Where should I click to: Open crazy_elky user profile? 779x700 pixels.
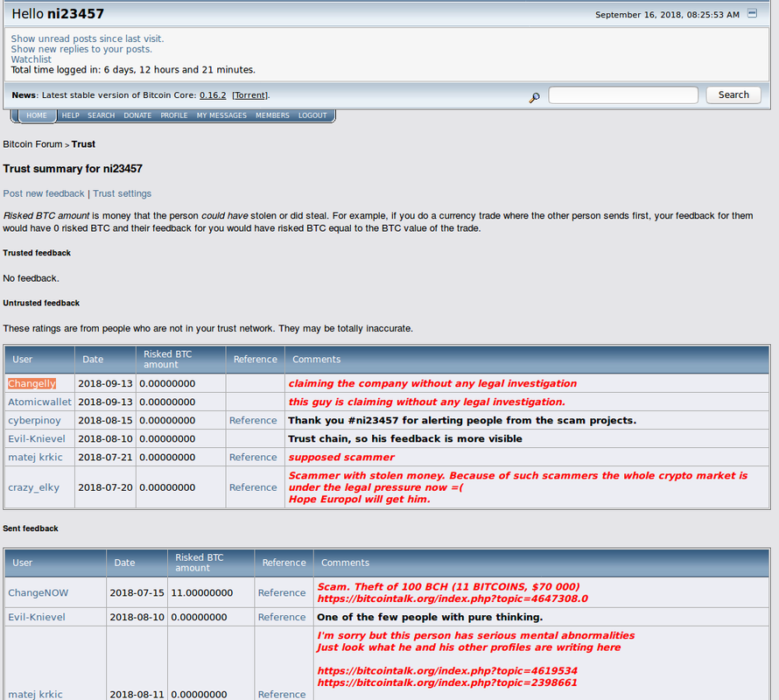[x=33, y=487]
